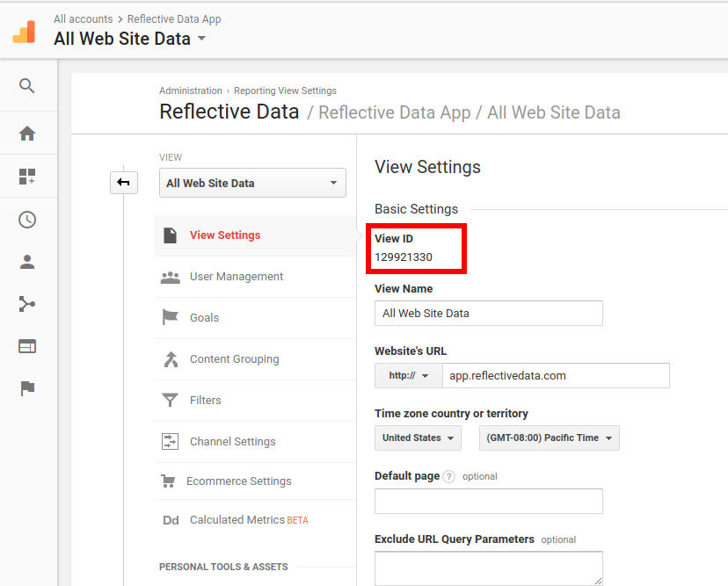Select User Management menu item
Screen dimensions: 728x586
tap(255, 277)
